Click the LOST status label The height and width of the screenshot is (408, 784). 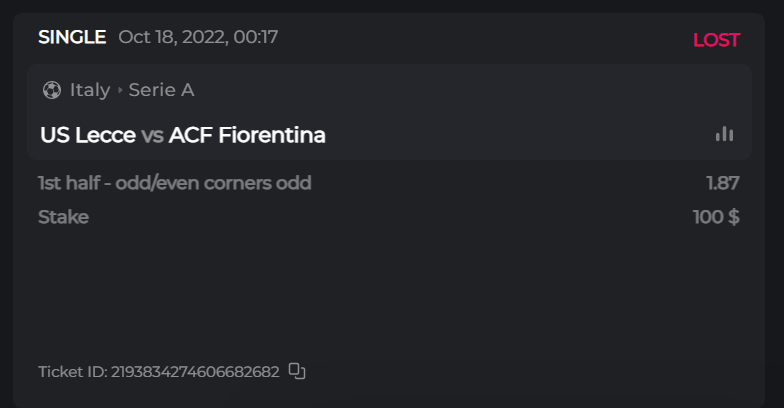pos(716,40)
